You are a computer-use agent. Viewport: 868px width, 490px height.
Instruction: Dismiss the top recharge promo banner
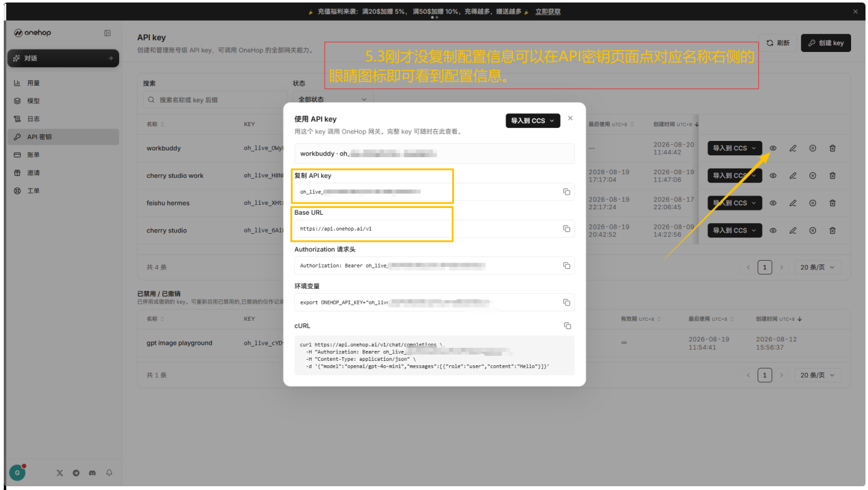coord(855,12)
